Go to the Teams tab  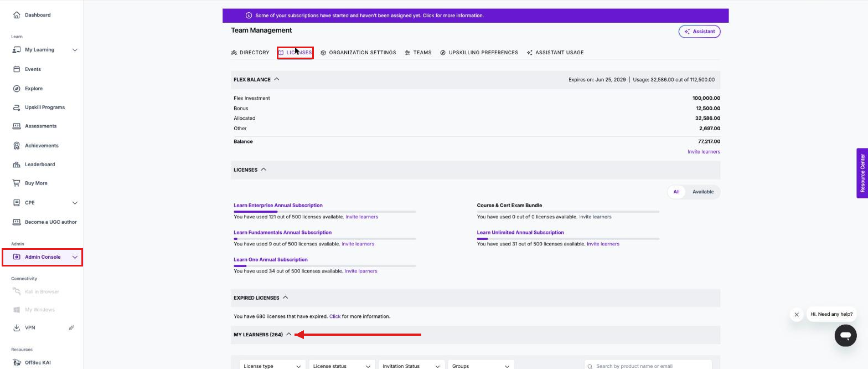(x=418, y=53)
